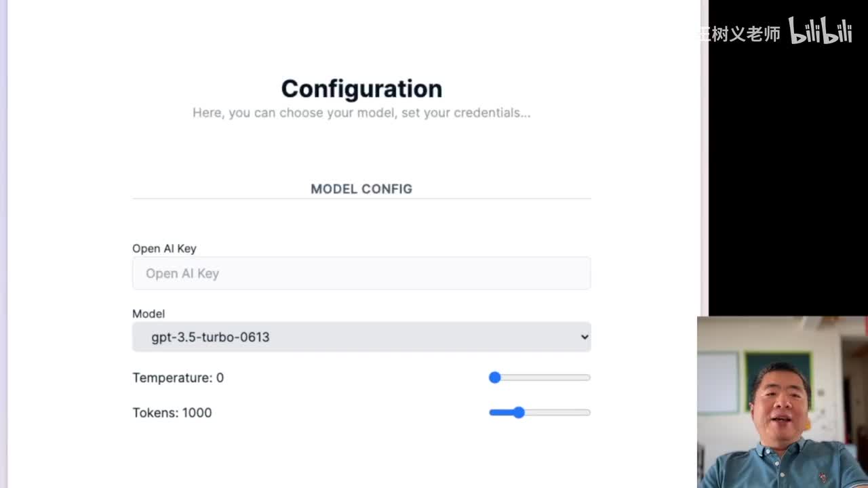Image resolution: width=868 pixels, height=488 pixels.
Task: Click the page's vertical scrollbar strip
Action: [704, 203]
